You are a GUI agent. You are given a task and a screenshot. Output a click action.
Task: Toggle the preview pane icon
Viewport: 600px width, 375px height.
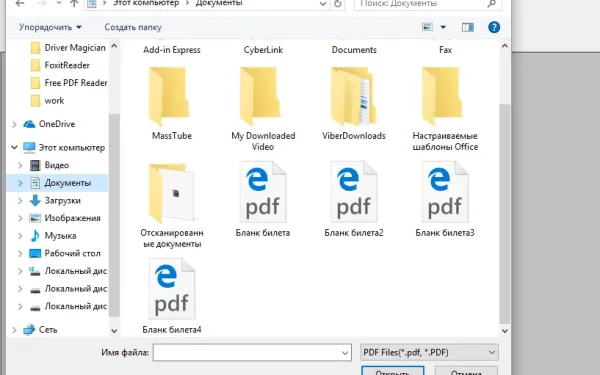(468, 27)
